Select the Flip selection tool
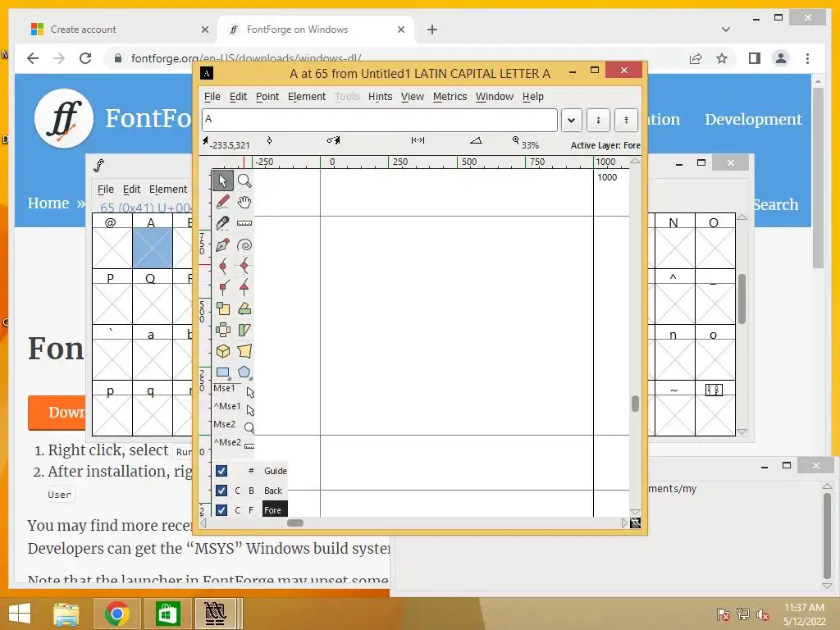The width and height of the screenshot is (840, 630). point(223,330)
